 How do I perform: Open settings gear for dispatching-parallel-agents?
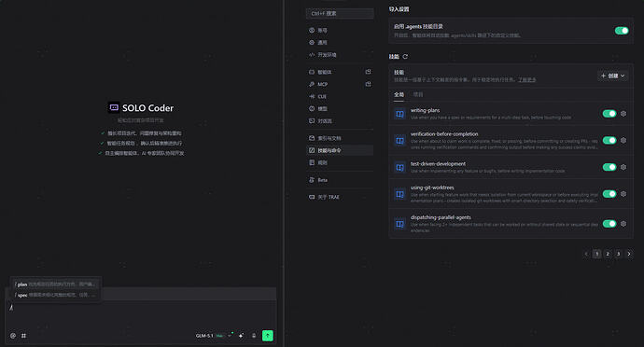(x=623, y=224)
